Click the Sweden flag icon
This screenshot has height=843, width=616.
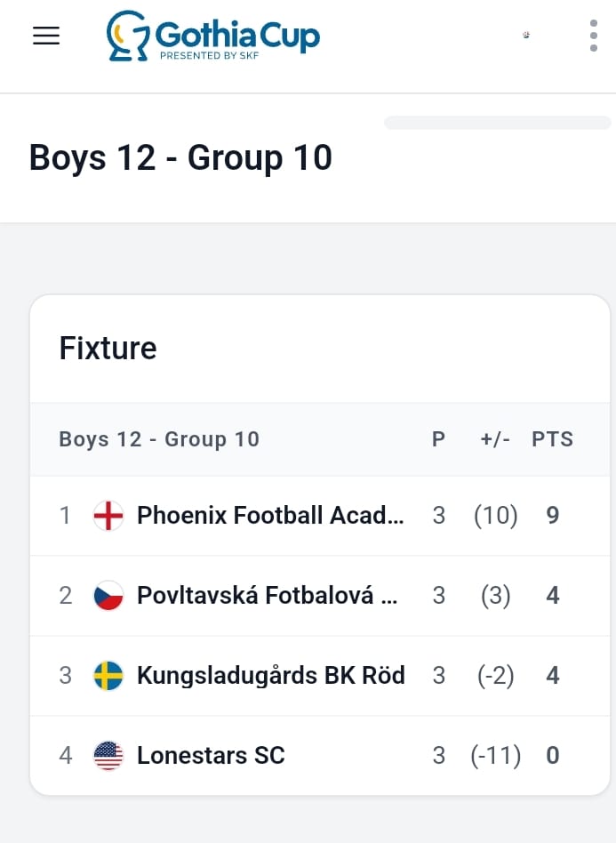pyautogui.click(x=108, y=676)
